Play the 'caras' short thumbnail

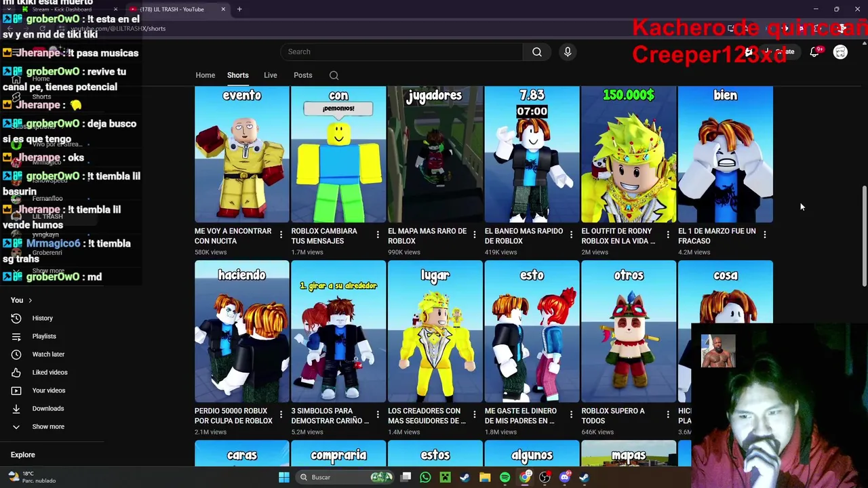click(x=242, y=453)
